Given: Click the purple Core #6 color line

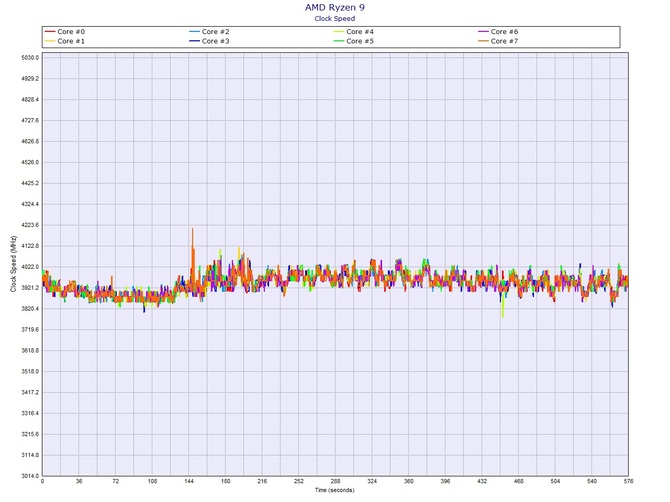Looking at the screenshot, I should pos(483,32).
